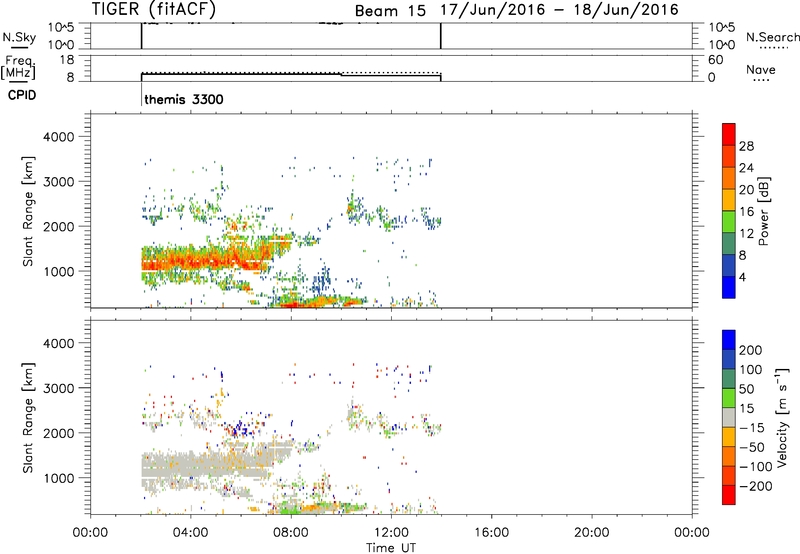Click the '-200' value on velocity colorbar
The image size is (800, 554).
click(755, 486)
